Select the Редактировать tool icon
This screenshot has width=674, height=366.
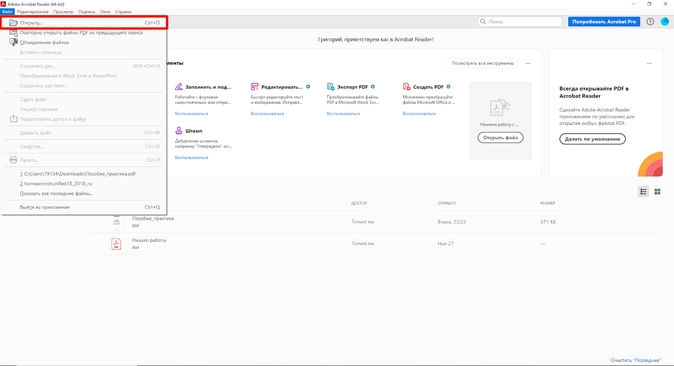pyautogui.click(x=254, y=86)
